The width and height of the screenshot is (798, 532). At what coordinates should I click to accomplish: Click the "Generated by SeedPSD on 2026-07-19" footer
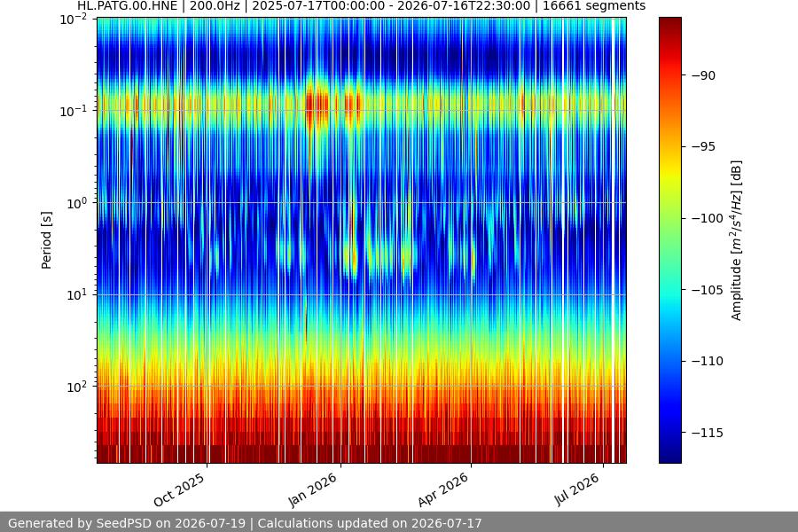[x=127, y=523]
